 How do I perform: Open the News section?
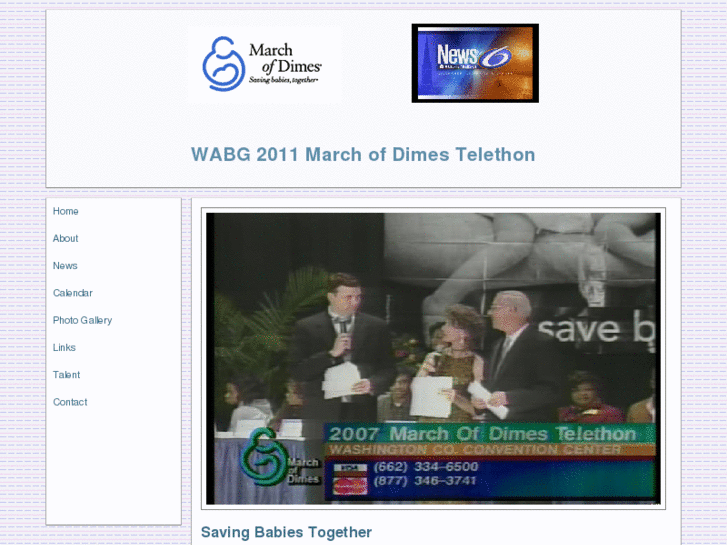[x=65, y=266]
